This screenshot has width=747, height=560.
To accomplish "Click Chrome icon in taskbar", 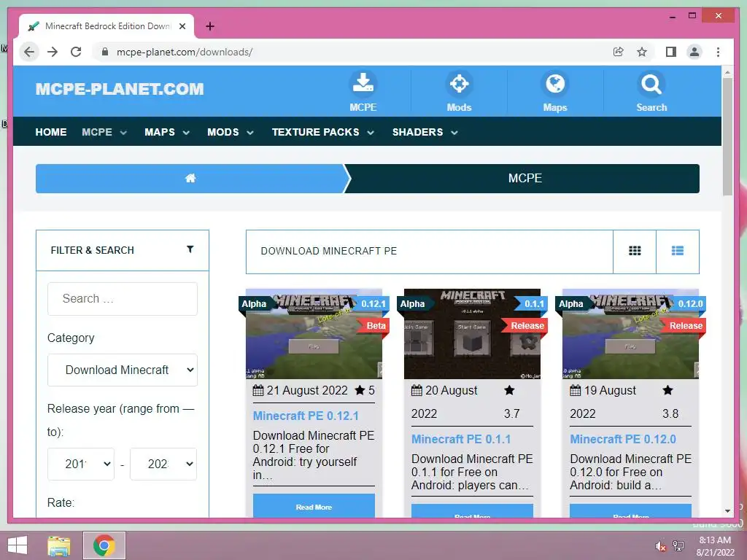I will coord(104,545).
